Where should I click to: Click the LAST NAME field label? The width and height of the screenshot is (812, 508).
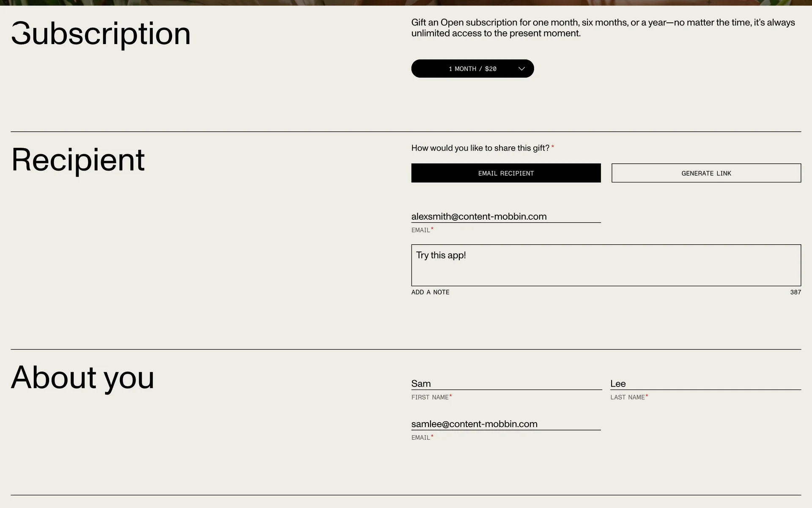pyautogui.click(x=627, y=397)
